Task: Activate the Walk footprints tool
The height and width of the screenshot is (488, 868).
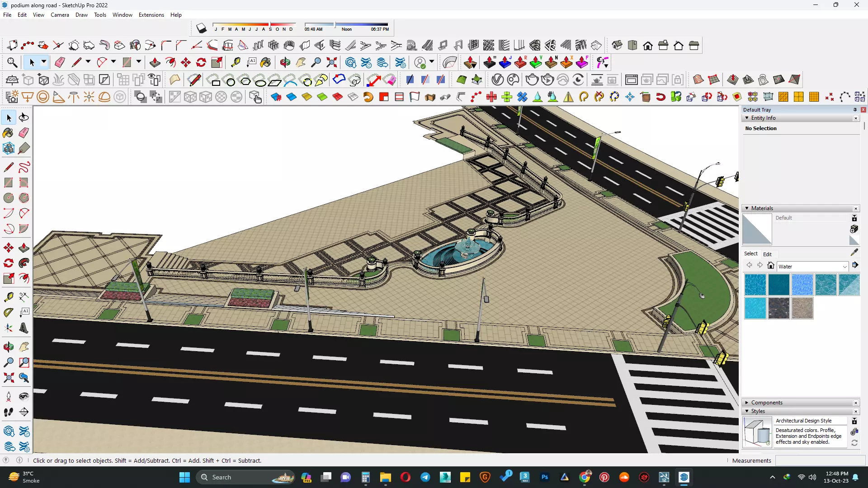Action: tap(8, 412)
